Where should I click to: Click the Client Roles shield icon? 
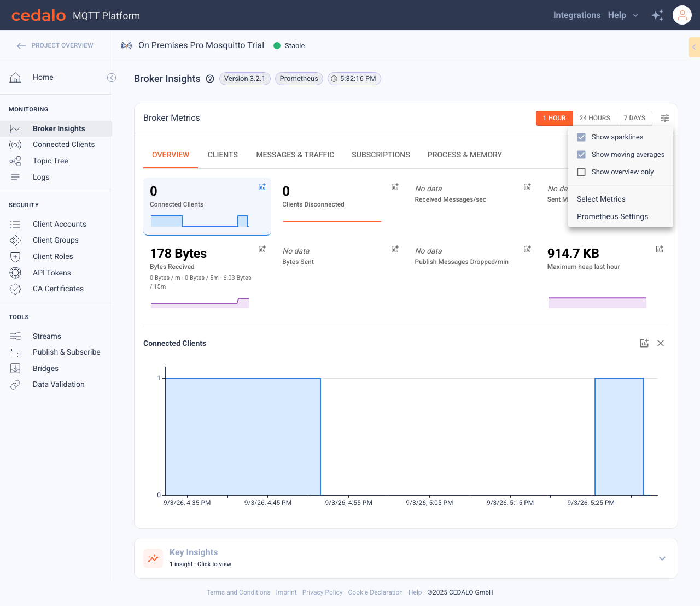pos(15,257)
